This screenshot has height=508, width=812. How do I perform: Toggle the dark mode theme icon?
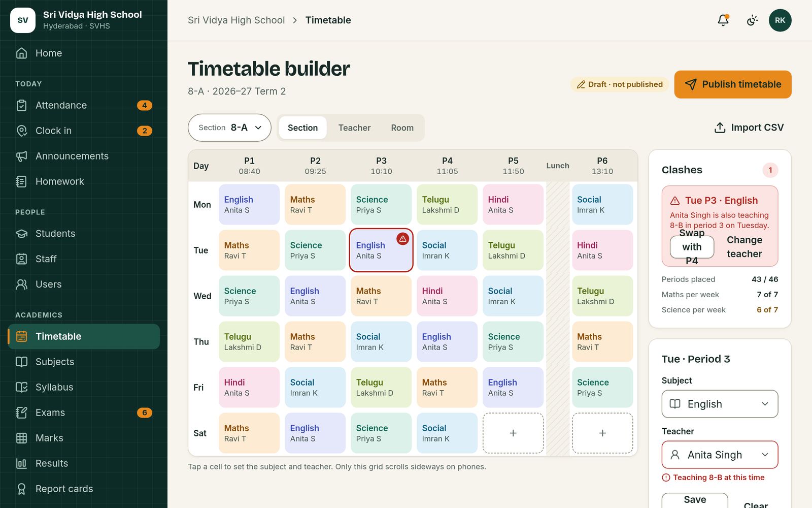(752, 20)
